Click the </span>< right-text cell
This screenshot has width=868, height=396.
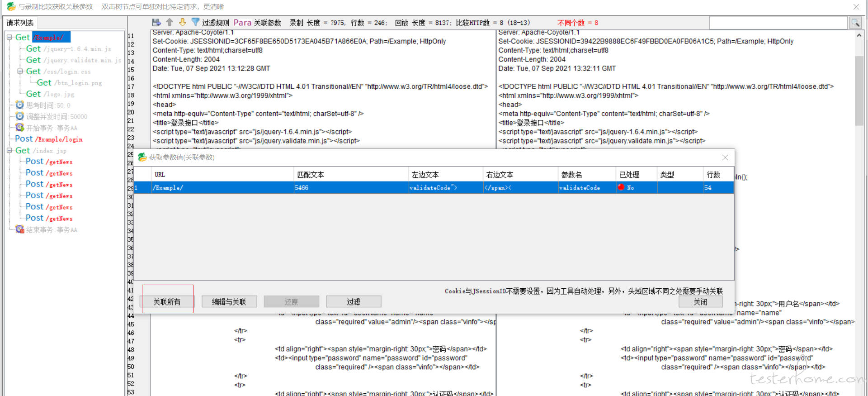[x=520, y=187]
